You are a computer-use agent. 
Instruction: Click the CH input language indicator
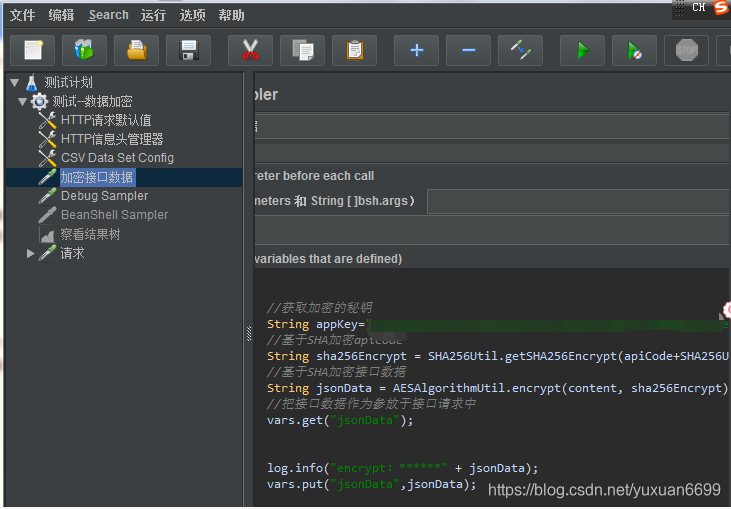(698, 7)
